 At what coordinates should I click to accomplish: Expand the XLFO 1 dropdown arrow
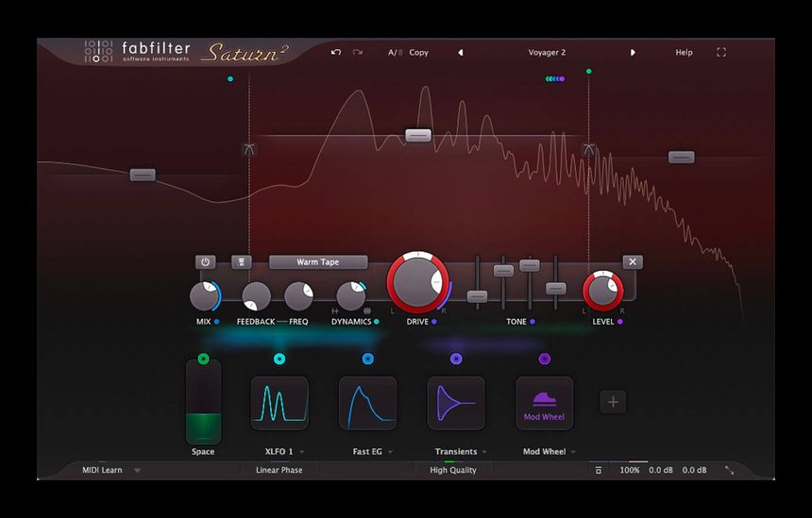tap(302, 452)
